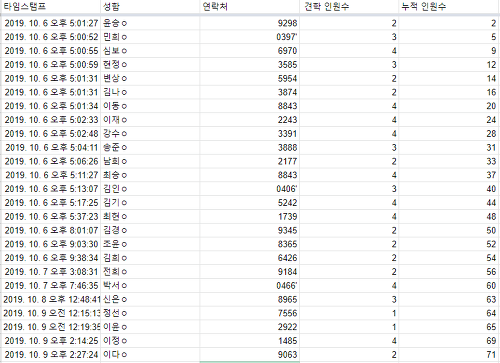The height and width of the screenshot is (363, 500).
Task: Select the 누적 인원수 column header
Action: (x=449, y=7)
